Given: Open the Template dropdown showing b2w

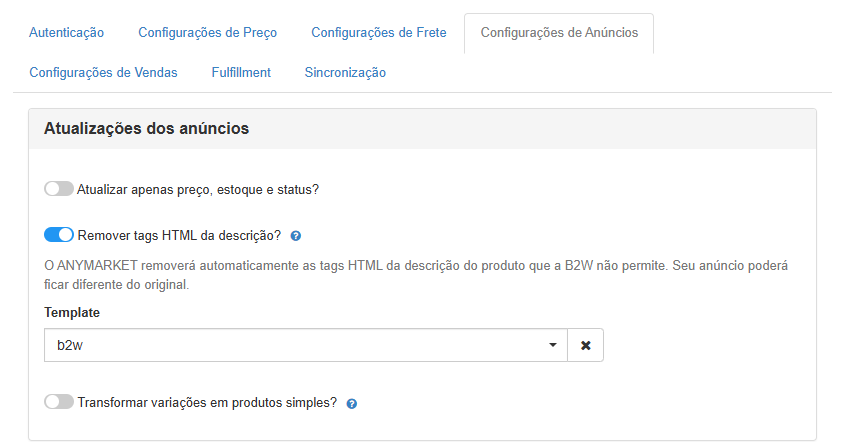Looking at the screenshot, I should click(x=306, y=345).
